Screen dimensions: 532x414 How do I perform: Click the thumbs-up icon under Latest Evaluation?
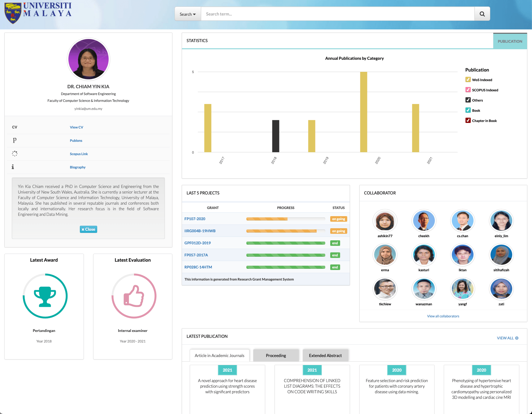coord(133,296)
